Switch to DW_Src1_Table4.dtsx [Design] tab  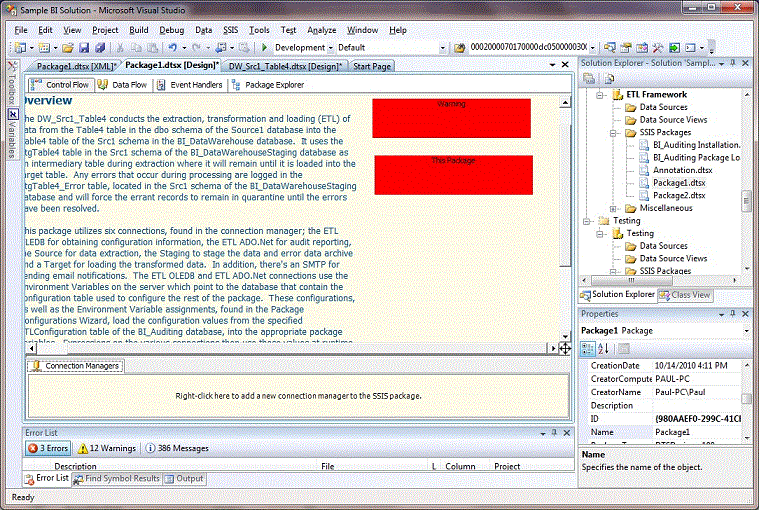click(285, 66)
